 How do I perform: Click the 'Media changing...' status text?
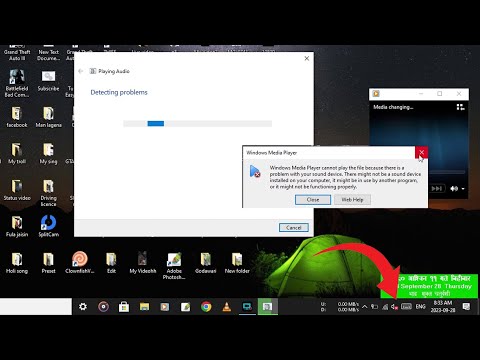point(393,107)
